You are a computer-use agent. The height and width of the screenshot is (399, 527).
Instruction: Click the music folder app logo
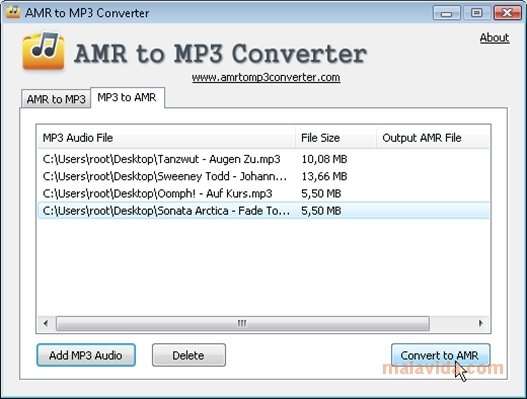pyautogui.click(x=43, y=51)
